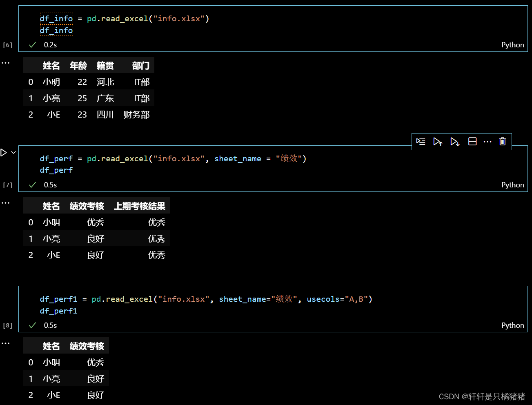This screenshot has width=532, height=405.
Task: Select the 四川 cell
Action: pos(105,115)
